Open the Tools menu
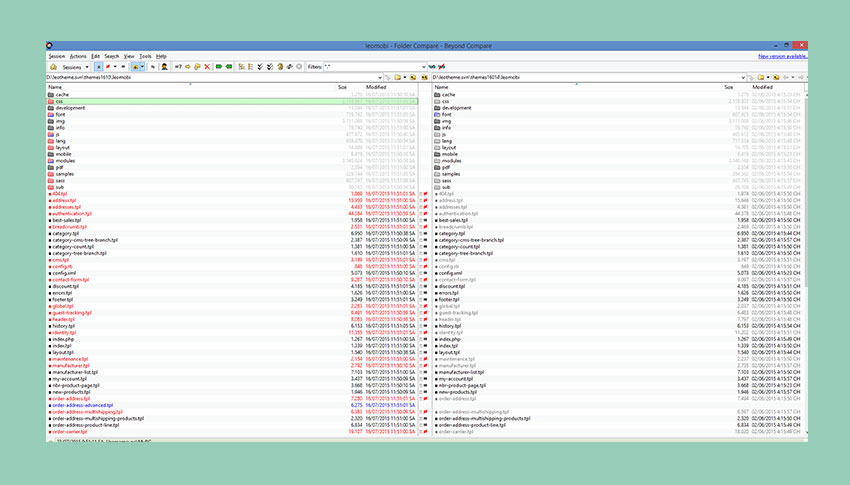The image size is (850, 485). pyautogui.click(x=145, y=56)
